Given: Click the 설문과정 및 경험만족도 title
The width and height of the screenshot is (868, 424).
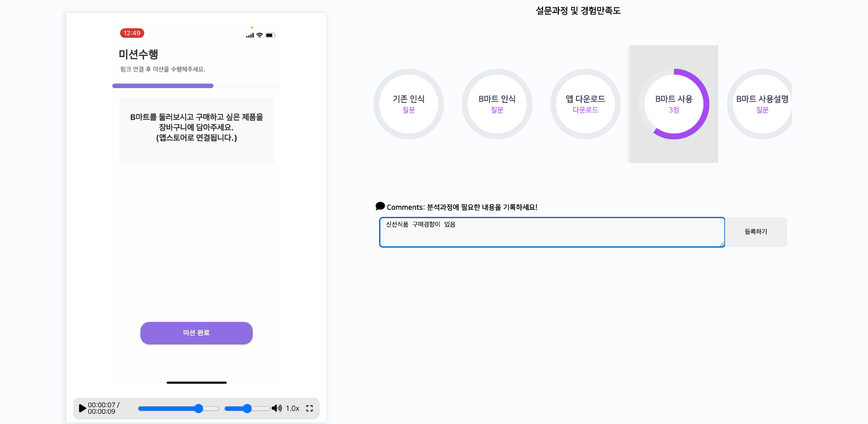Looking at the screenshot, I should tap(578, 11).
